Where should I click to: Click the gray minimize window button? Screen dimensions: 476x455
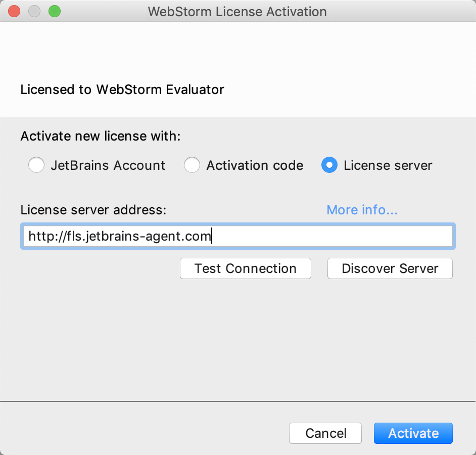(x=34, y=12)
